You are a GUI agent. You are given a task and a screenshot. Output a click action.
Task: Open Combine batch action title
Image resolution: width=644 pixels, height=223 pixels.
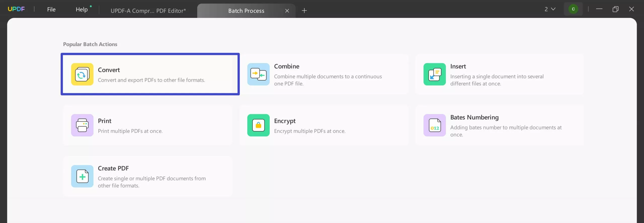click(287, 66)
